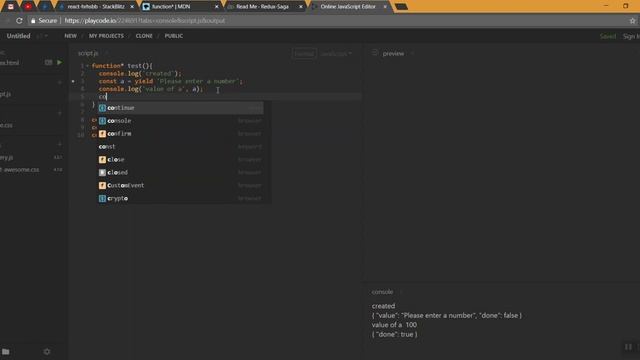
Task: Choose 'confirm' from autocomplete list
Action: pos(180,133)
